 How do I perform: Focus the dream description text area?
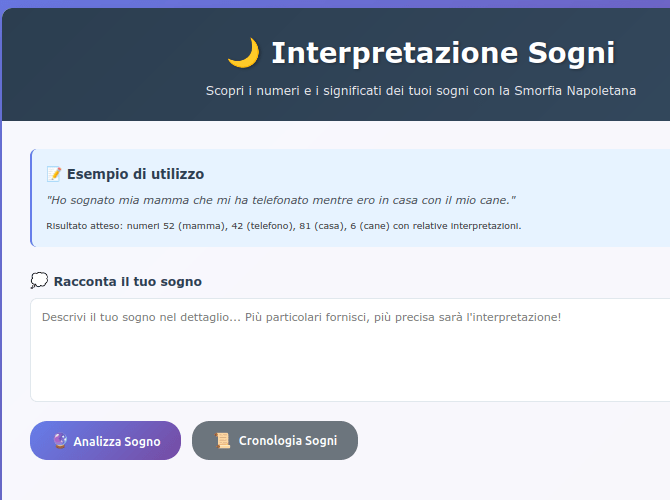pos(350,350)
